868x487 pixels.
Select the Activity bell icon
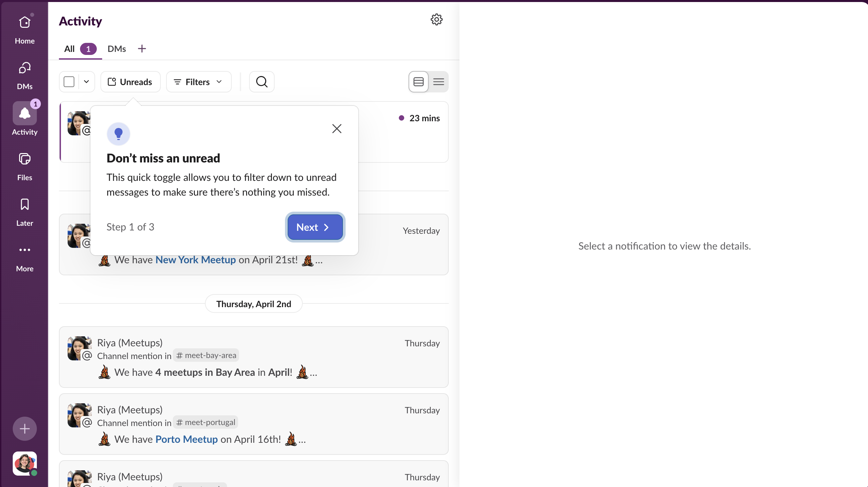pos(24,114)
